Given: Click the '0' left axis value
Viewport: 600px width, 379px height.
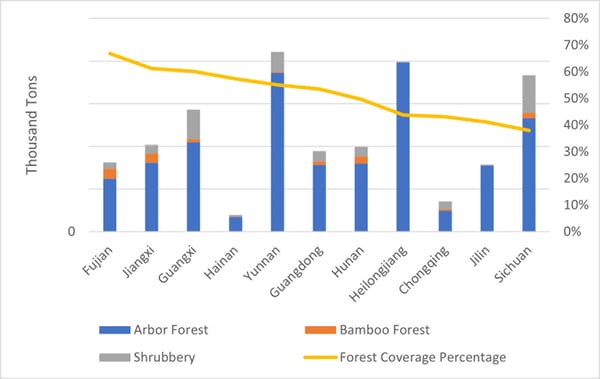Looking at the screenshot, I should [72, 232].
